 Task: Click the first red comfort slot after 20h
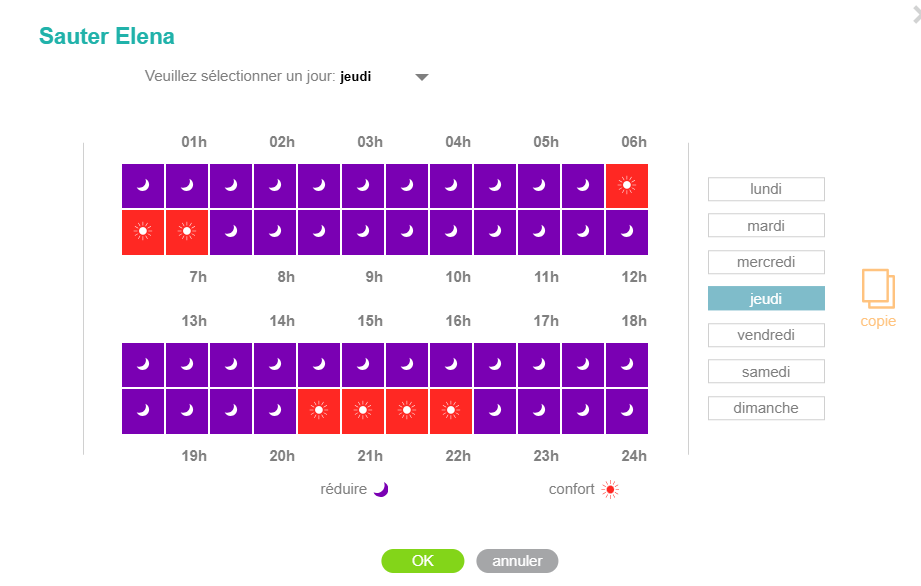click(319, 411)
